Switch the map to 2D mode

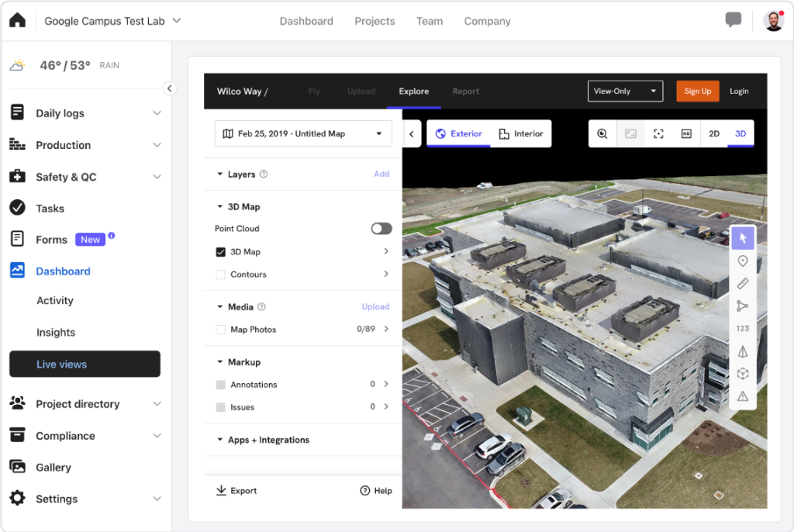click(714, 133)
